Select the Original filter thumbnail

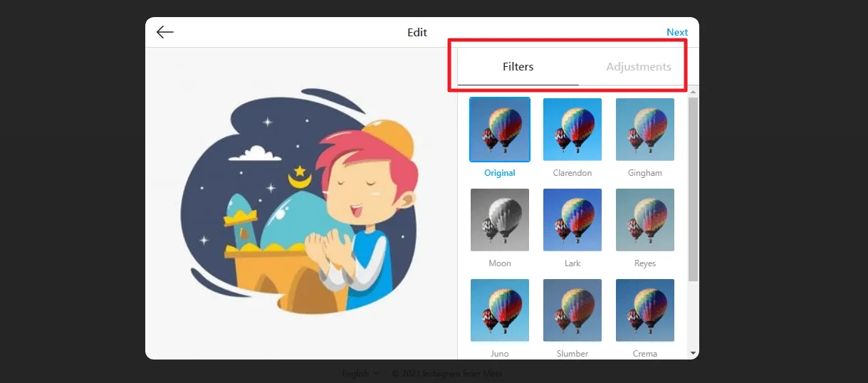click(500, 129)
